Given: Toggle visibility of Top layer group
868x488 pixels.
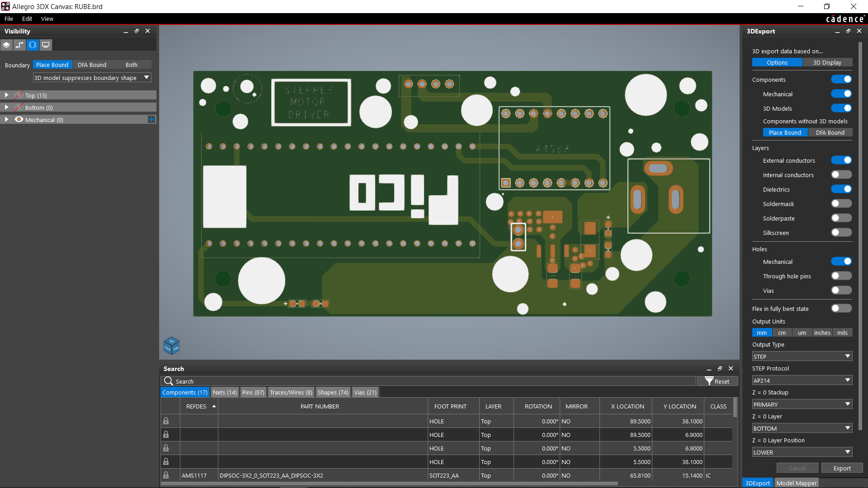Looking at the screenshot, I should coord(19,95).
